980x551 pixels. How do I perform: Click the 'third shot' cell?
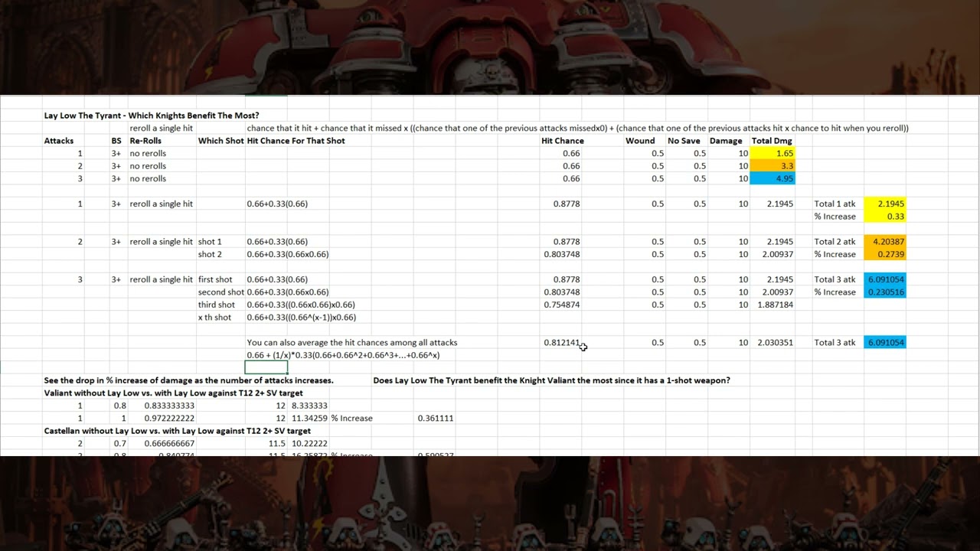click(x=215, y=305)
